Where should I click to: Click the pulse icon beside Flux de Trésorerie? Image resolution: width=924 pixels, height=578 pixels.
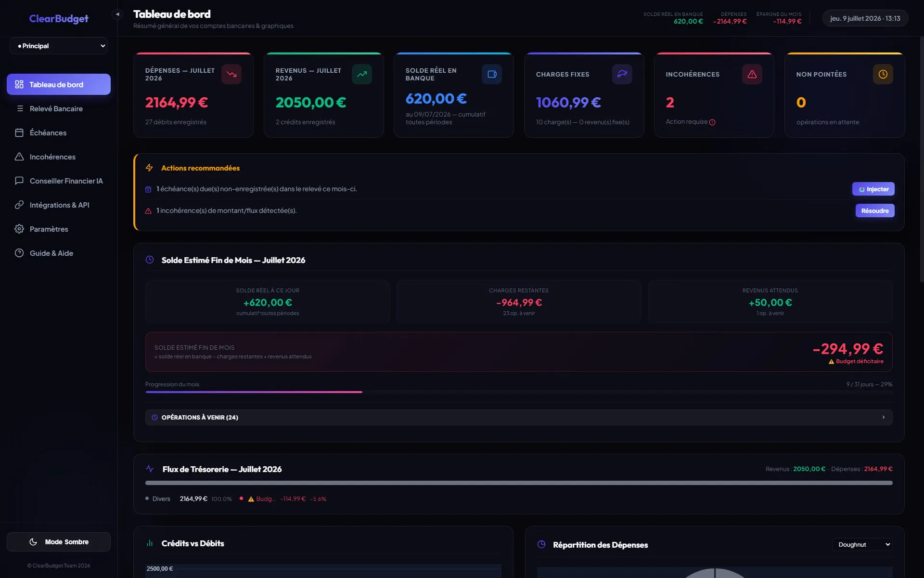pyautogui.click(x=150, y=469)
